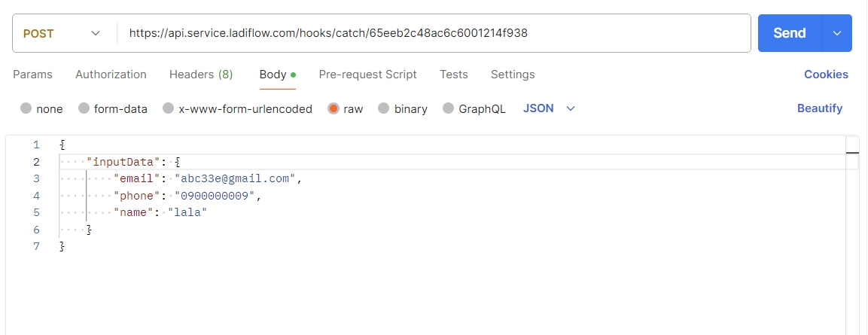Select the GraphQL body radio option
The height and width of the screenshot is (335, 868).
click(449, 108)
